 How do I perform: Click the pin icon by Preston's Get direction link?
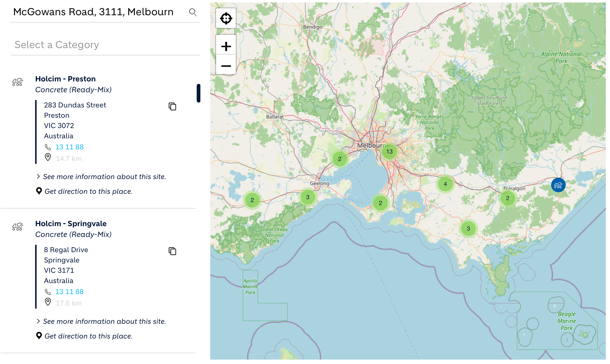[x=39, y=191]
